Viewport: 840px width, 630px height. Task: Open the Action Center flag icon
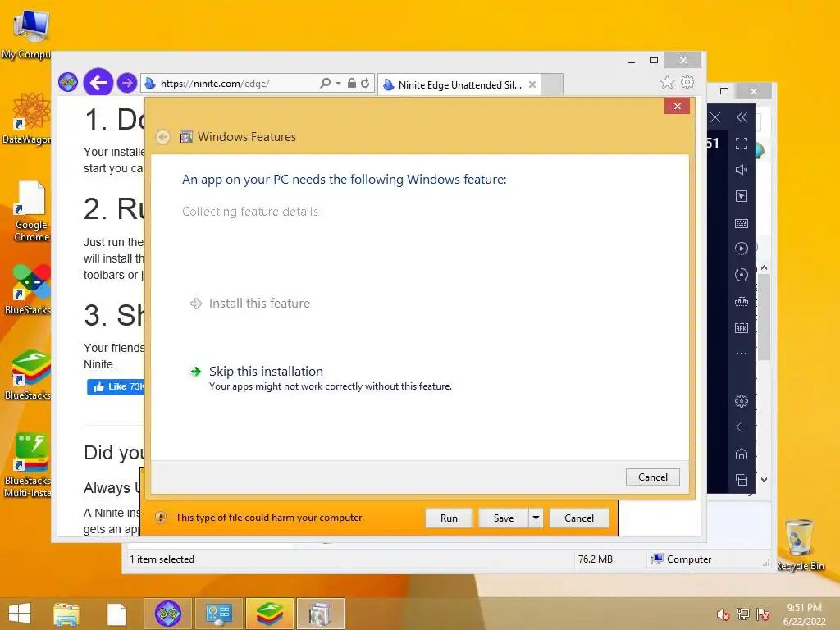763,614
